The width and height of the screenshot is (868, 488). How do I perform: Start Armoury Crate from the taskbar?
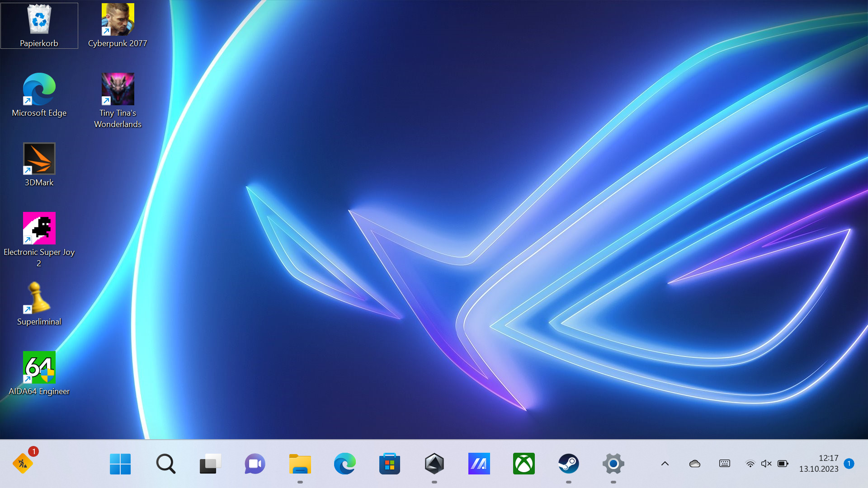(x=434, y=464)
